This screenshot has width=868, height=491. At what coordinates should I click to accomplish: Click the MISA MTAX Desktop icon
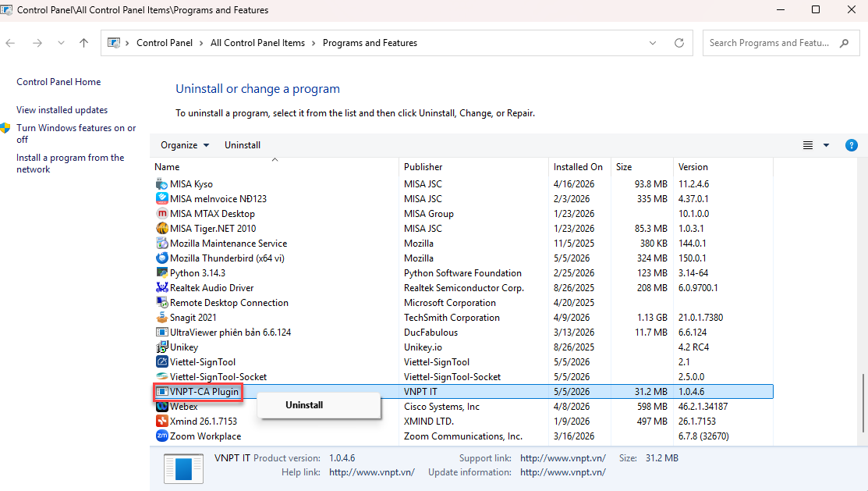tap(161, 213)
